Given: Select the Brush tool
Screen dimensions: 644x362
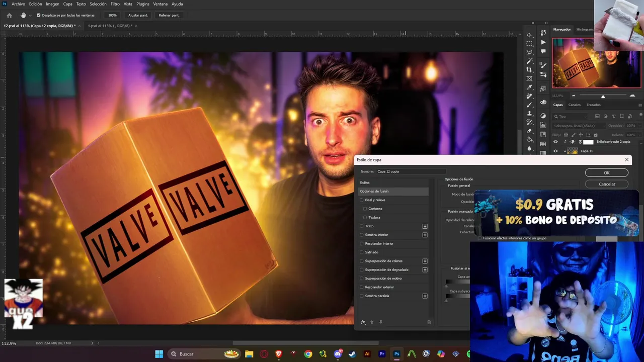Looking at the screenshot, I should pos(529,105).
